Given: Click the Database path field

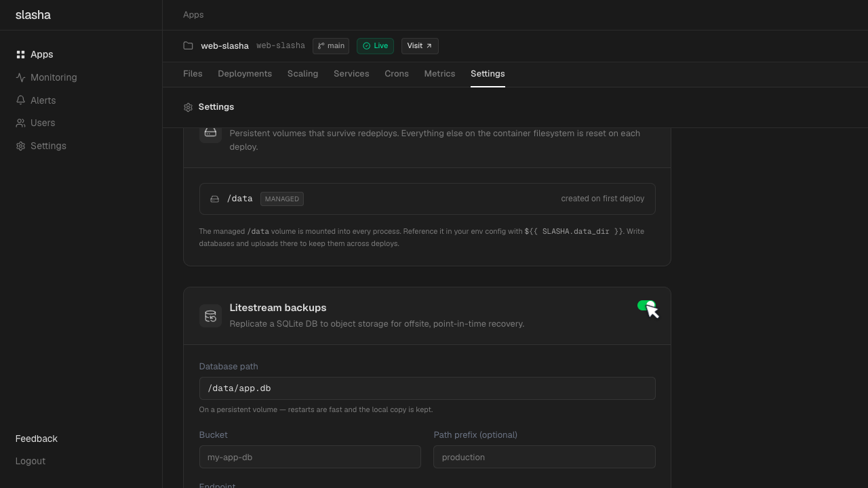Looking at the screenshot, I should click(x=427, y=388).
